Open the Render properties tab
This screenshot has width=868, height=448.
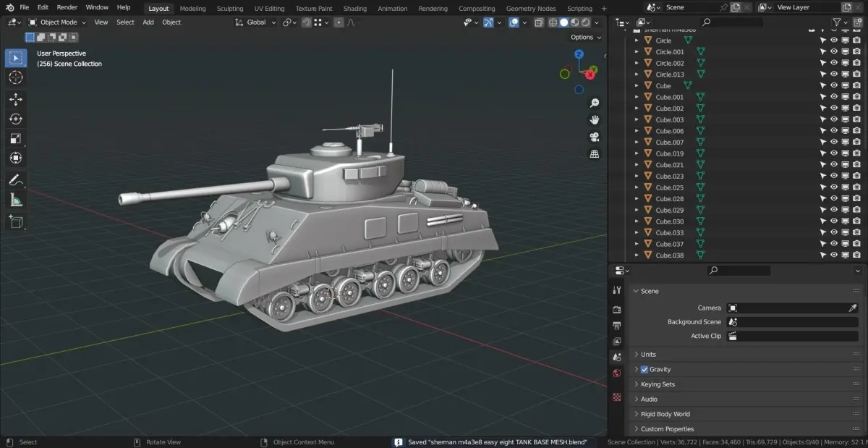click(x=617, y=310)
